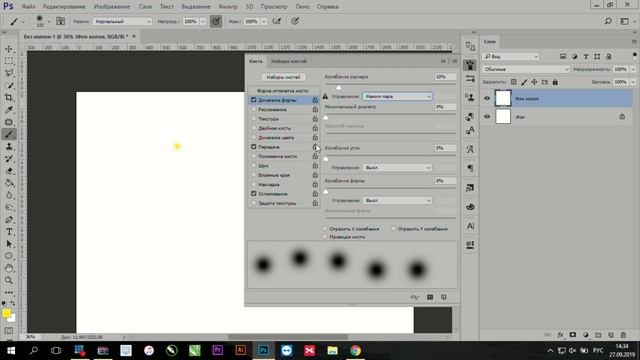The height and width of the screenshot is (360, 640).
Task: Select the Слои panel tab
Action: coord(490,42)
